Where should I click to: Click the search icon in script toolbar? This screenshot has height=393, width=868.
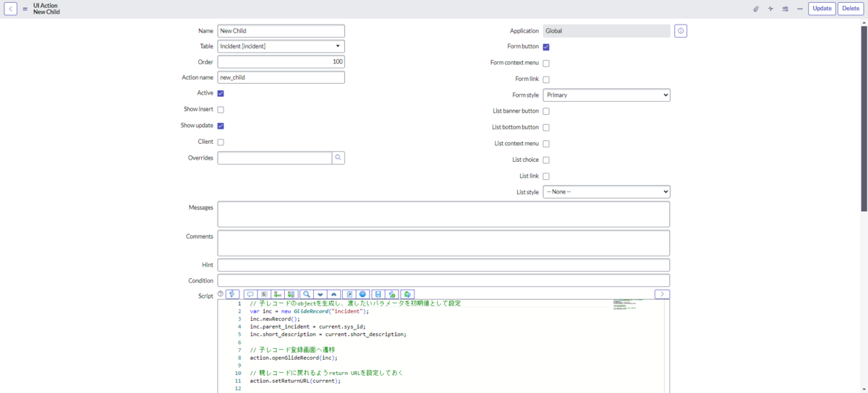click(x=307, y=294)
